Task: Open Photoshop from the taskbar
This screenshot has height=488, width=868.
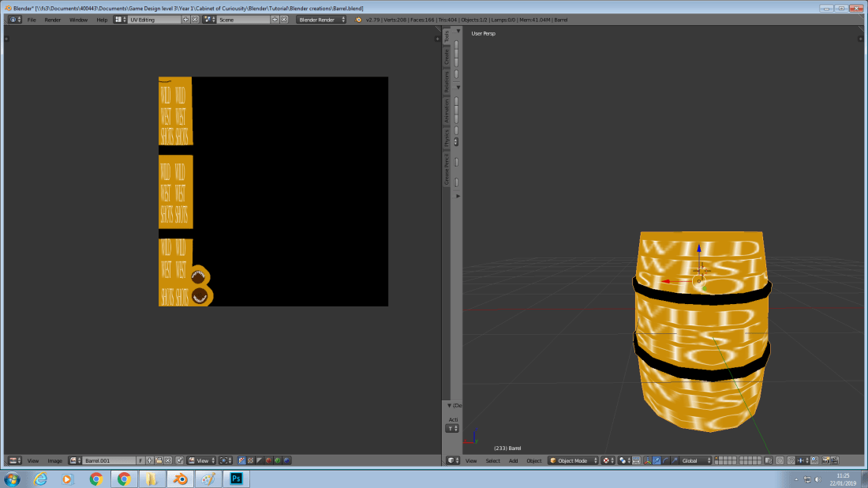Action: coord(236,478)
